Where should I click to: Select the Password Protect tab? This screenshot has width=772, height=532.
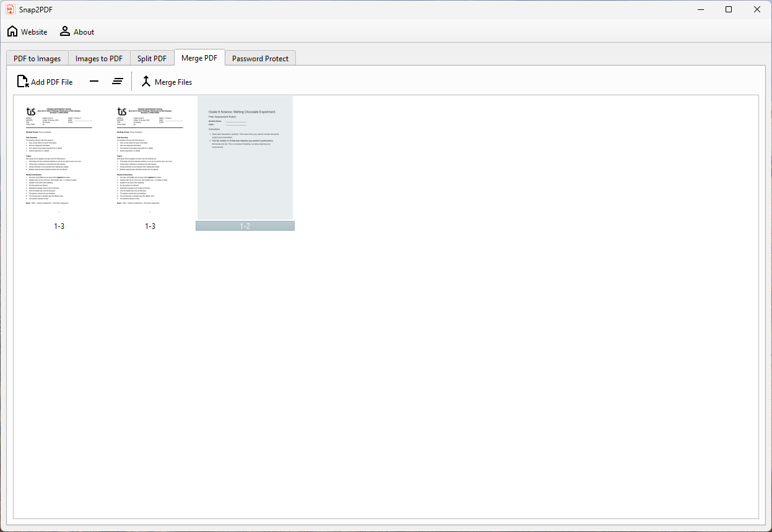260,59
